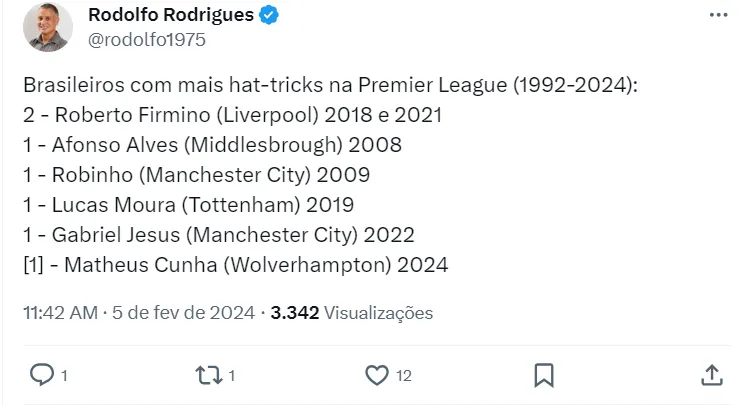Click the like count 12
741x406 pixels.
click(x=403, y=375)
